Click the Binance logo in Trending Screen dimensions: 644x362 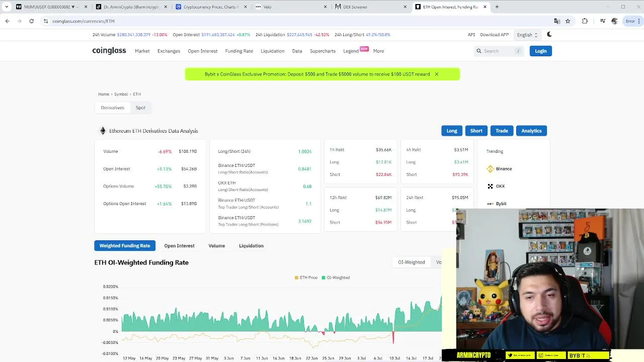[490, 169]
